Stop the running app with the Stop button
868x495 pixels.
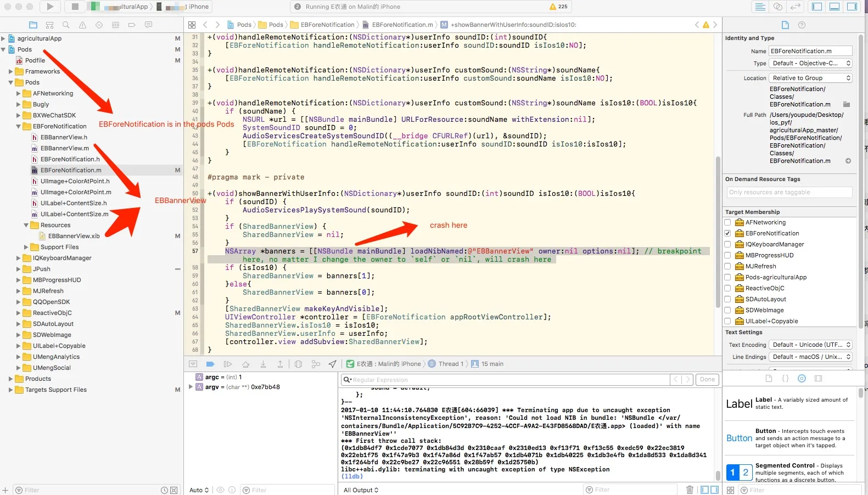pos(75,7)
